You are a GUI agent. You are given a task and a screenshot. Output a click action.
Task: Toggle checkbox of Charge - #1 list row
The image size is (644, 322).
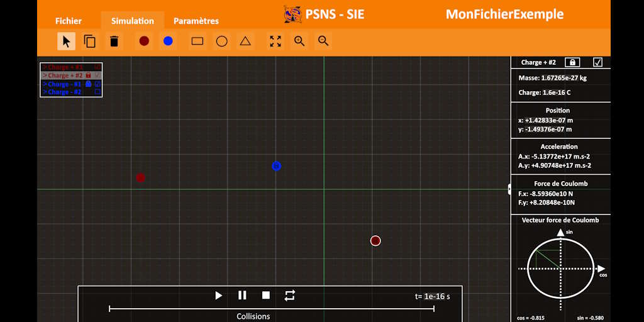[x=97, y=84]
